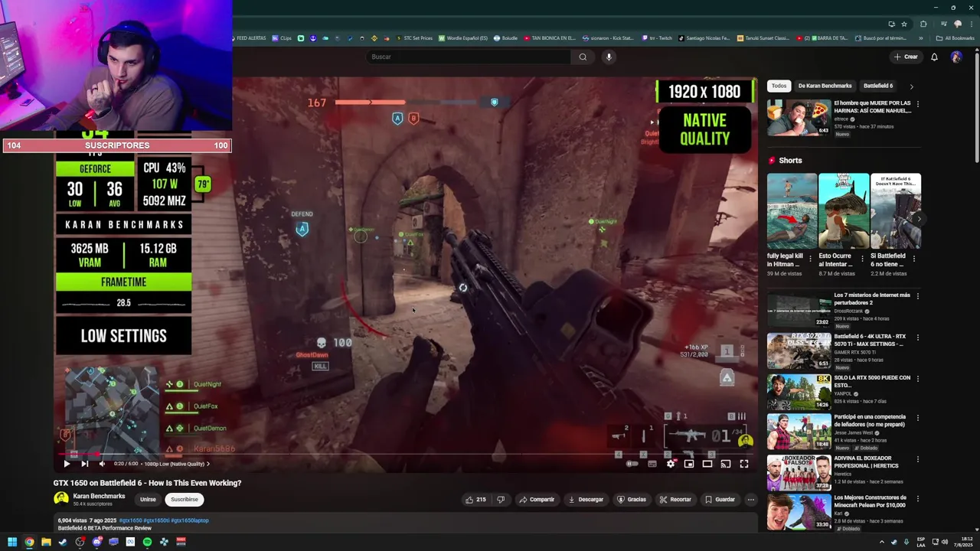
Task: Dislike the video with thumbs down
Action: pos(501,500)
